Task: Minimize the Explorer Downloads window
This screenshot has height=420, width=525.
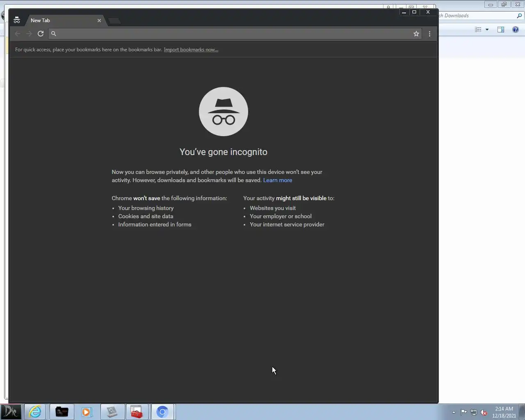Action: tap(491, 5)
